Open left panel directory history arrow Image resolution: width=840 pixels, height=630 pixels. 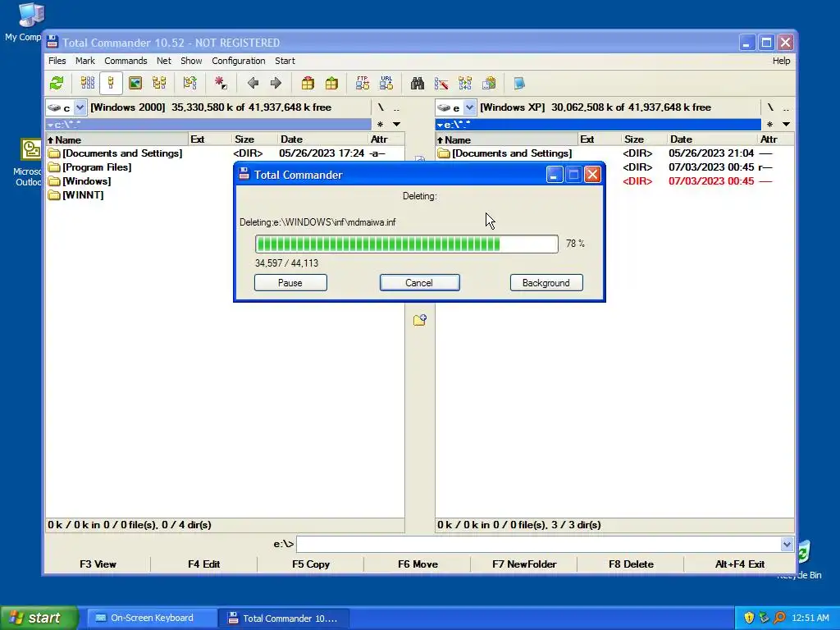pyautogui.click(x=396, y=125)
